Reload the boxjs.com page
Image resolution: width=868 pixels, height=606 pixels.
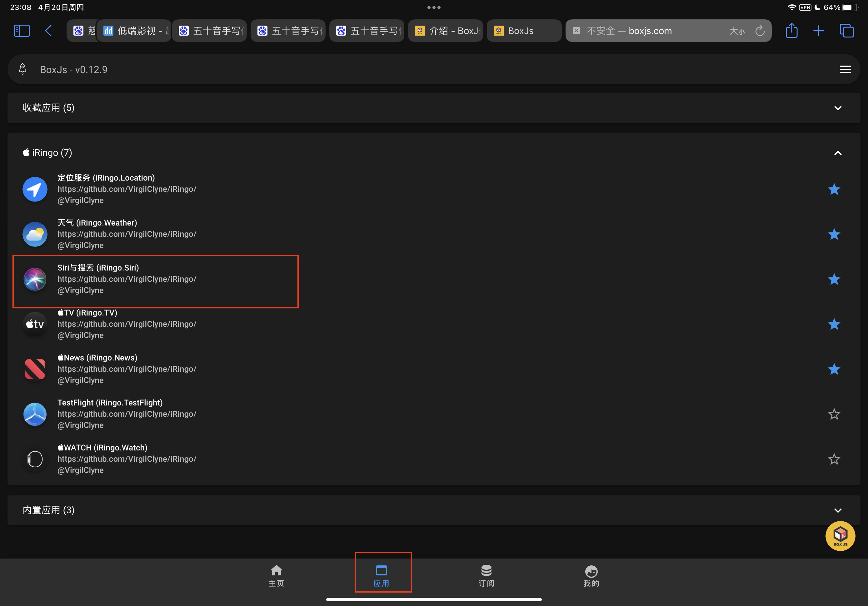click(760, 31)
